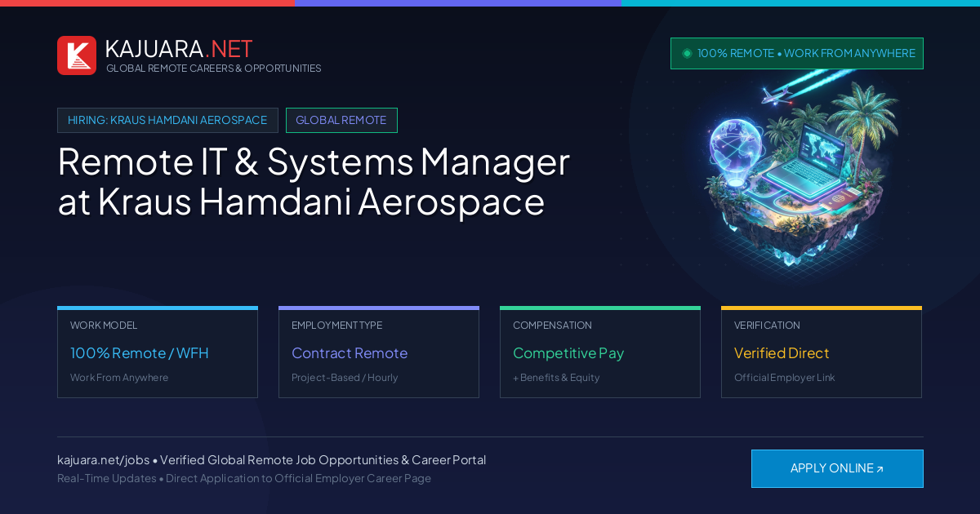980x514 pixels.
Task: Open the Employment Type card
Action: point(379,352)
